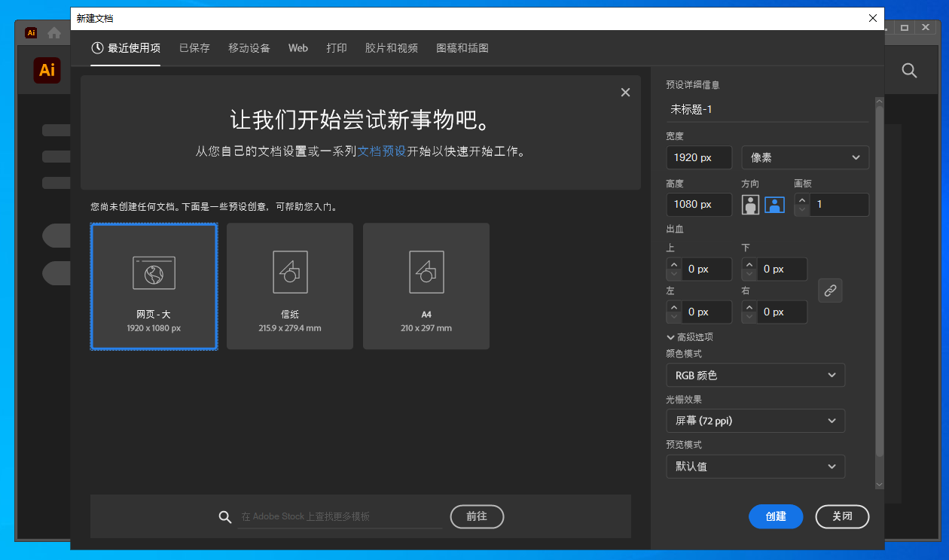The width and height of the screenshot is (949, 560).
Task: Open the units dropdown 像素
Action: point(805,157)
